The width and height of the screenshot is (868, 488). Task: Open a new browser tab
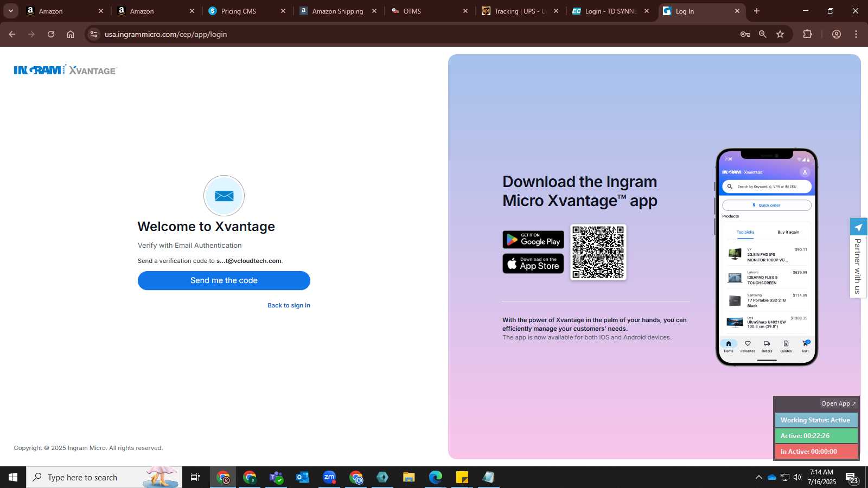click(x=757, y=11)
